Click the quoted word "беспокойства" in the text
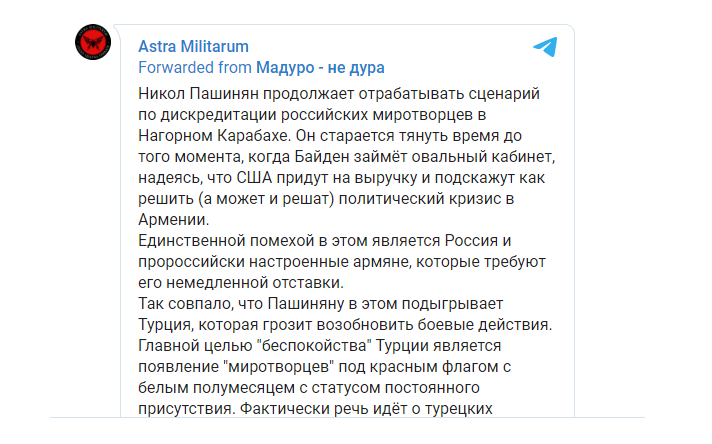This screenshot has height=444, width=712. point(314,345)
